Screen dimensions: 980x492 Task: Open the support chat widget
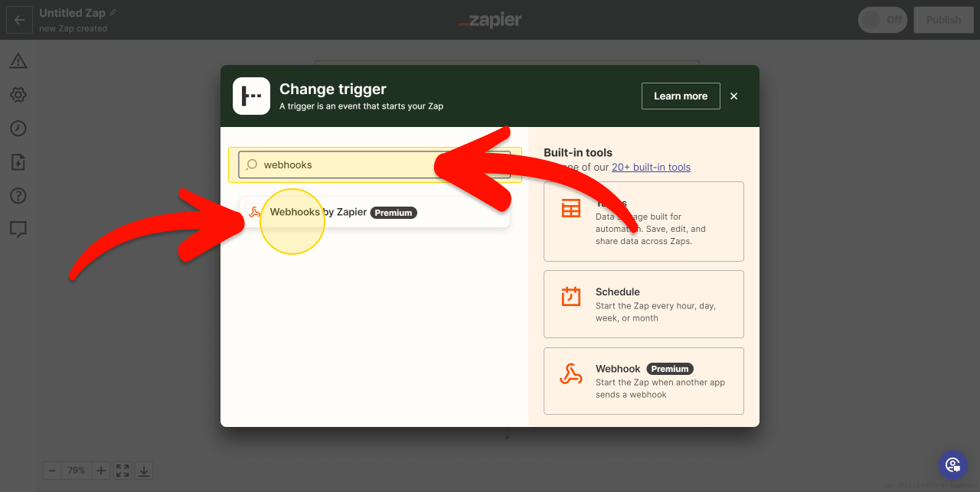click(x=953, y=464)
